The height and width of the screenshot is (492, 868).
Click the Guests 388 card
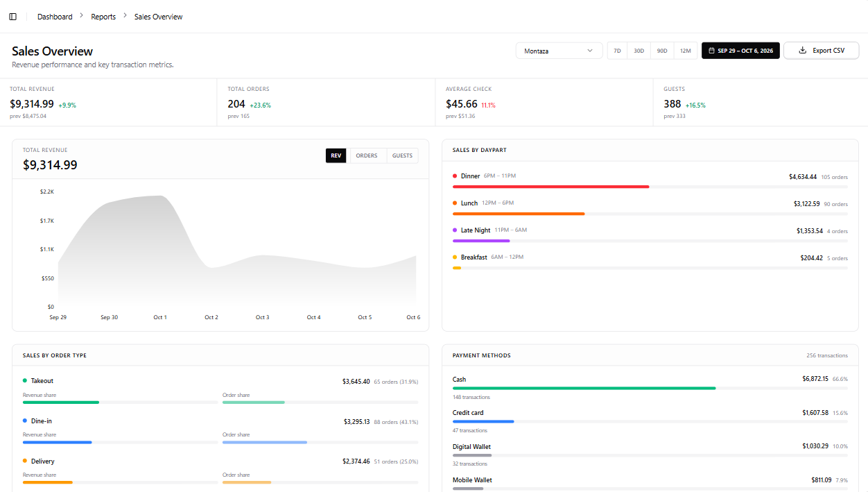[761, 103]
